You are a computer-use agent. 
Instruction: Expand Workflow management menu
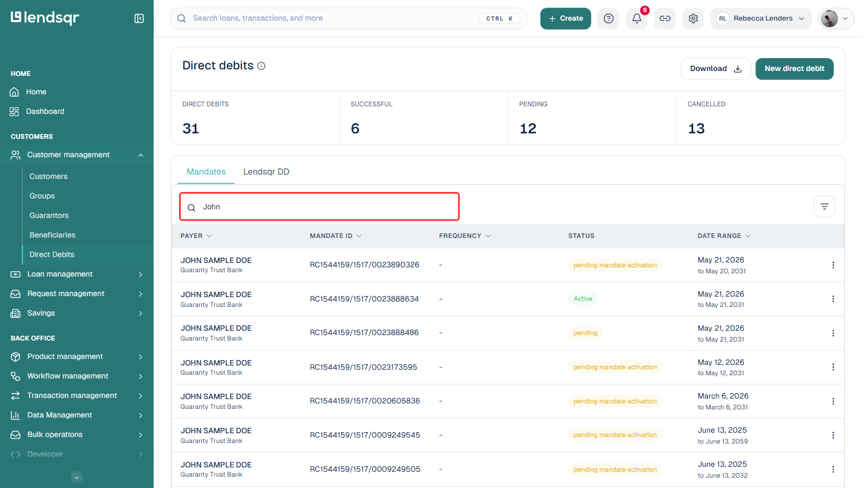[x=76, y=376]
